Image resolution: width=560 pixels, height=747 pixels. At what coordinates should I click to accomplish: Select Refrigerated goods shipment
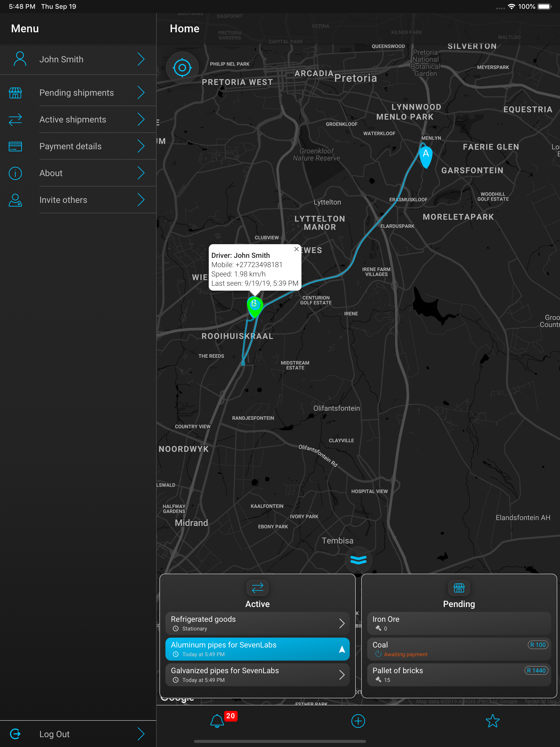[257, 623]
